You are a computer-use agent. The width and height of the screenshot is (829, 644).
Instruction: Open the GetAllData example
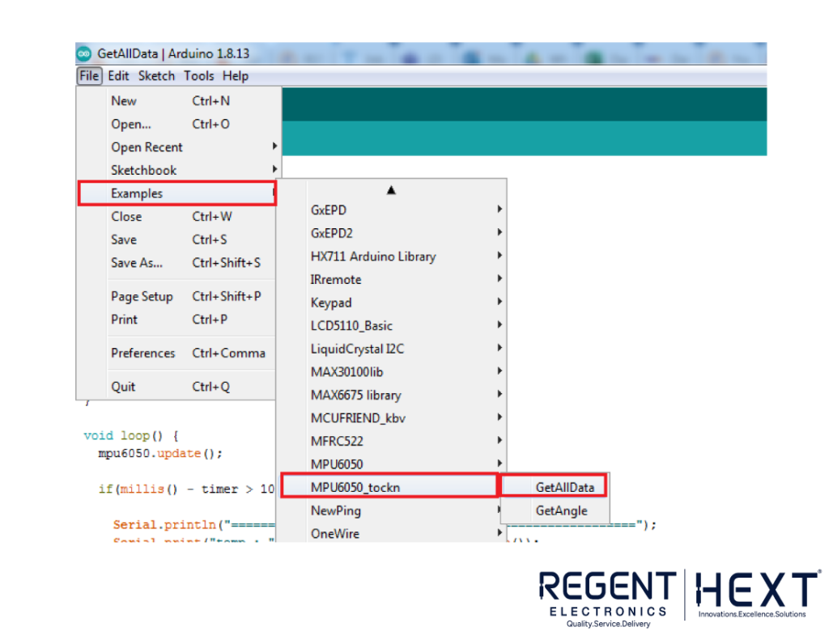(554, 487)
